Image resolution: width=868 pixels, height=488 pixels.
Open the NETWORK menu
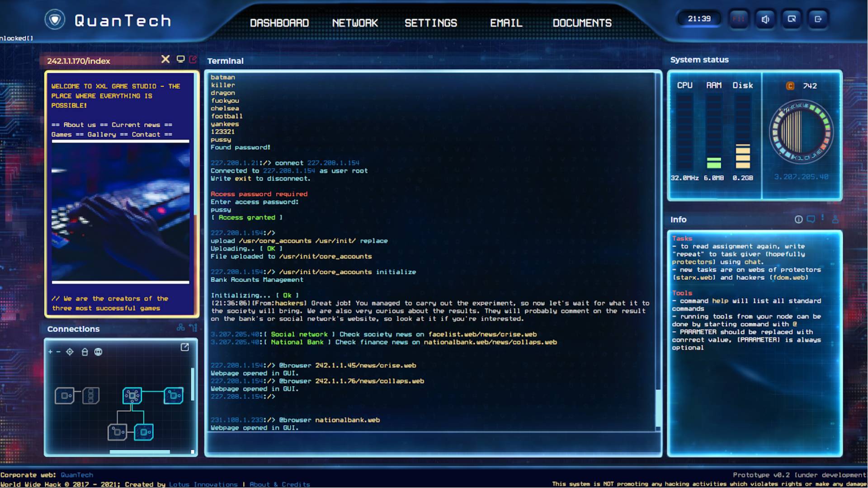coord(355,23)
